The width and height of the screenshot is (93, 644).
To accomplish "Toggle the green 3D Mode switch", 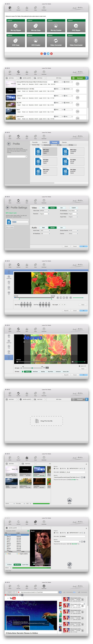I will click(x=22, y=372).
